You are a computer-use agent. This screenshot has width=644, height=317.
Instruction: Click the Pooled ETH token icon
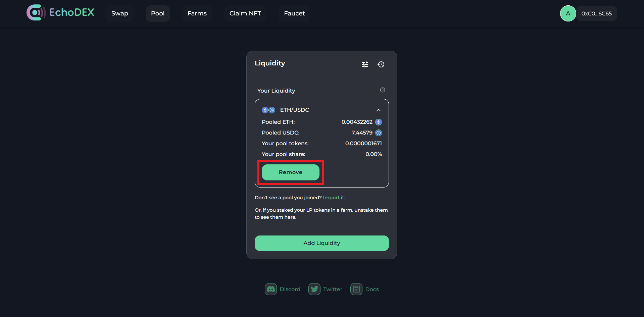pyautogui.click(x=379, y=122)
